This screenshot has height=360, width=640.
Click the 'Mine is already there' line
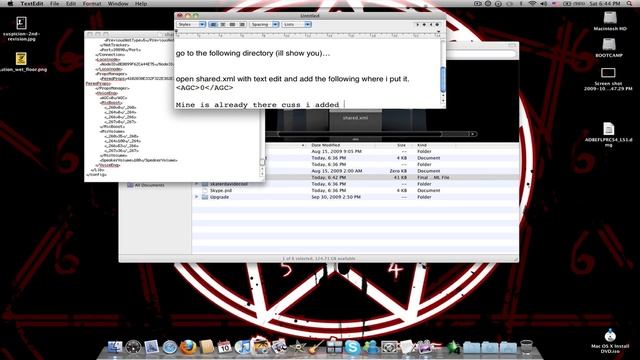(258, 104)
